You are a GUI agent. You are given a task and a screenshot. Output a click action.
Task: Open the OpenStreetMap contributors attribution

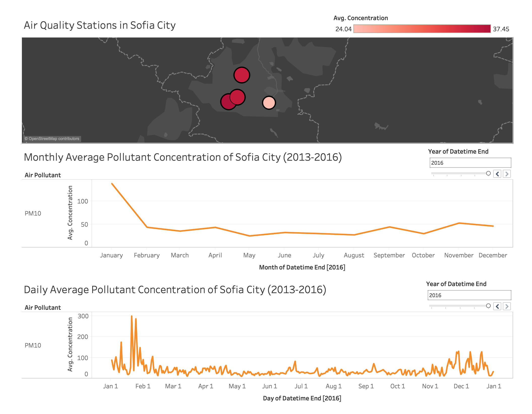tap(52, 139)
